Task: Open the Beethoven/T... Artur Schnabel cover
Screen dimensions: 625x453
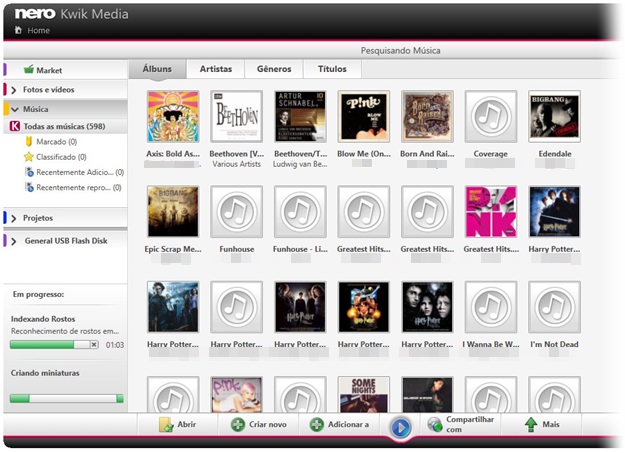Action: coord(300,116)
